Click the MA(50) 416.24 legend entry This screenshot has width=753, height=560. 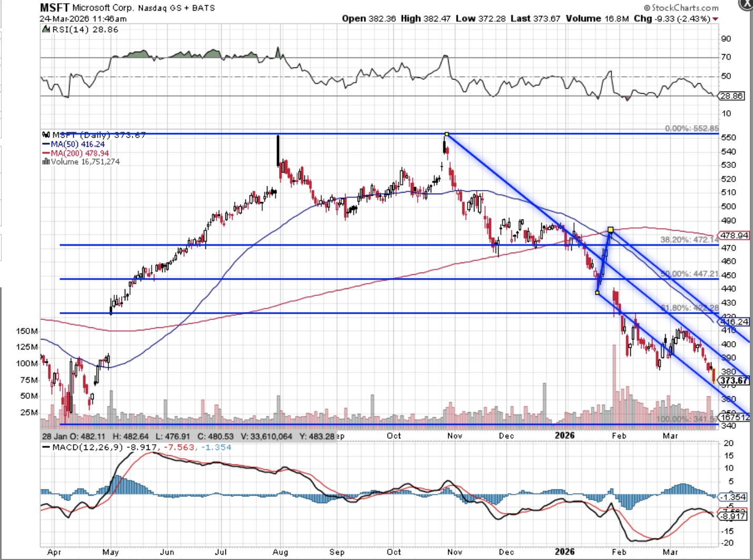pyautogui.click(x=77, y=144)
